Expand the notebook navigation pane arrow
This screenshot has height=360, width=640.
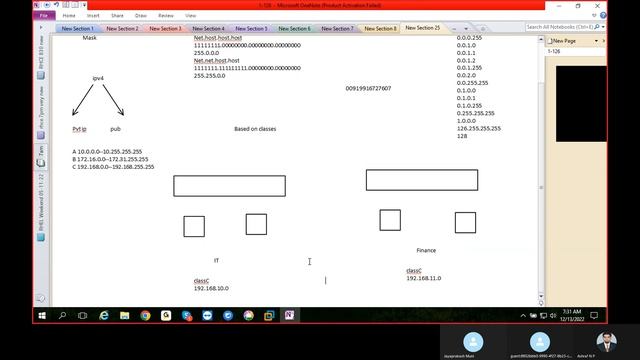pos(41,27)
